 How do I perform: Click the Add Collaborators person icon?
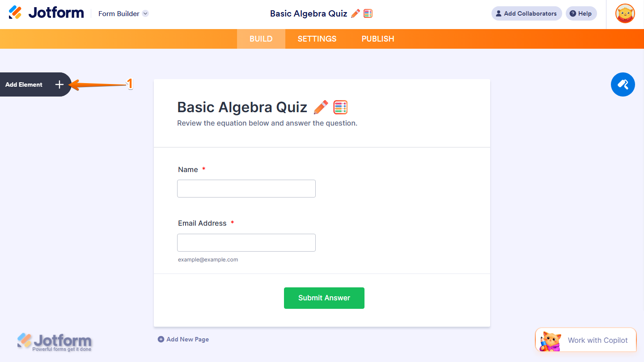click(498, 13)
